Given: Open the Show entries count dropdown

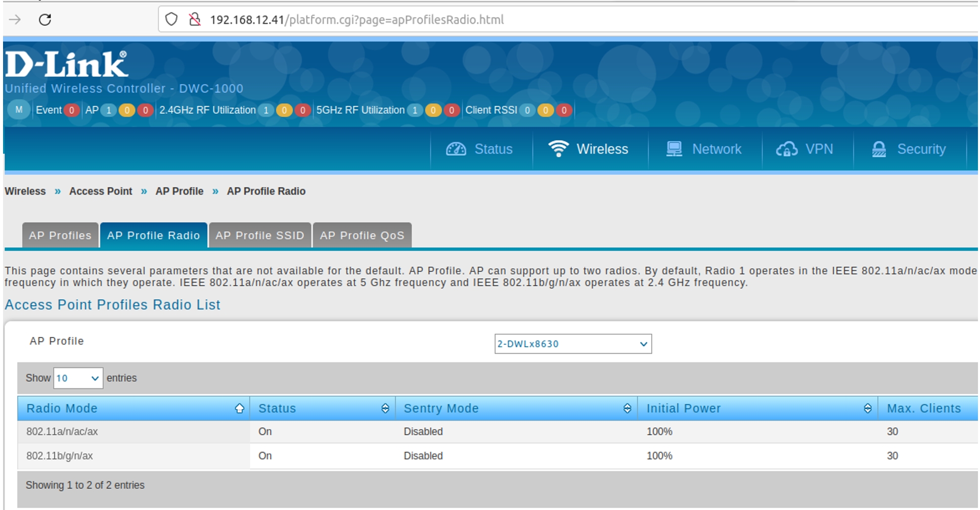Looking at the screenshot, I should (78, 378).
